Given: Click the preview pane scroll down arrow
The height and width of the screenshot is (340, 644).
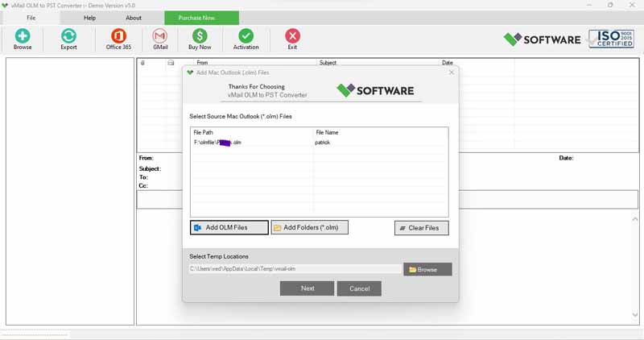Looking at the screenshot, I should tap(635, 315).
